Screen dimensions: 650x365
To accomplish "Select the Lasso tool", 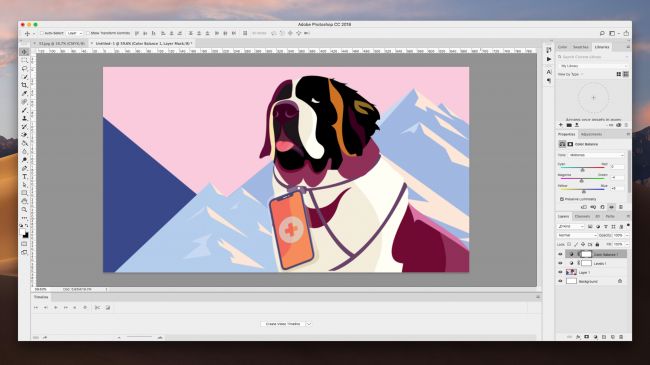I will point(24,68).
